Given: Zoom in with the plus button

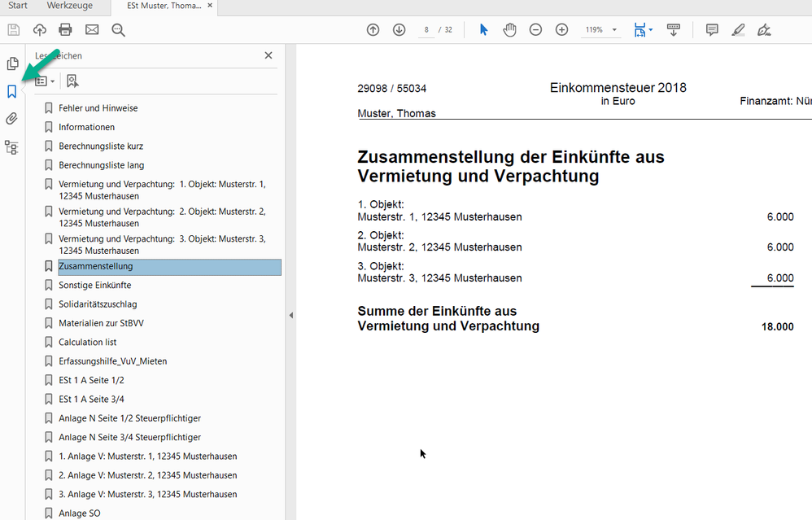Looking at the screenshot, I should tap(562, 30).
